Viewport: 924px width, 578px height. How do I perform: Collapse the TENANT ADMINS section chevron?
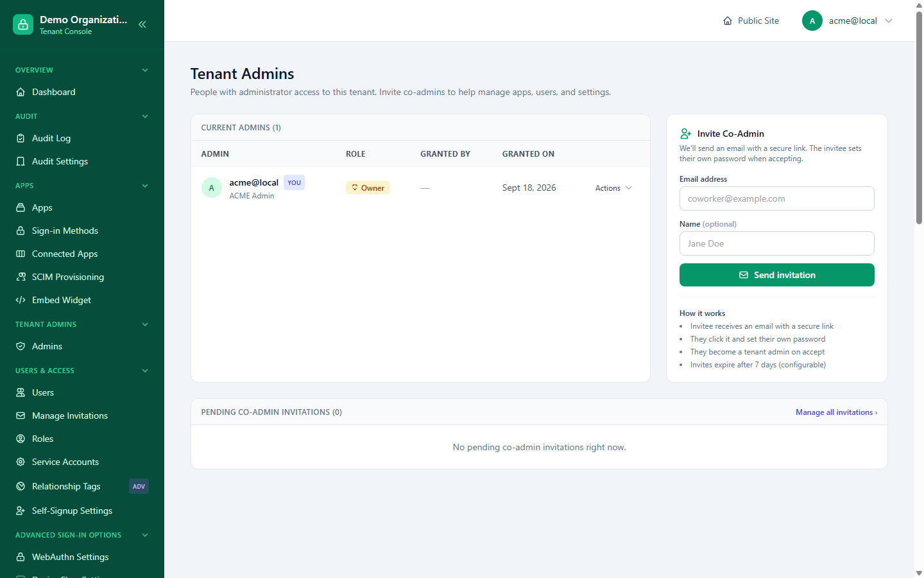click(145, 324)
